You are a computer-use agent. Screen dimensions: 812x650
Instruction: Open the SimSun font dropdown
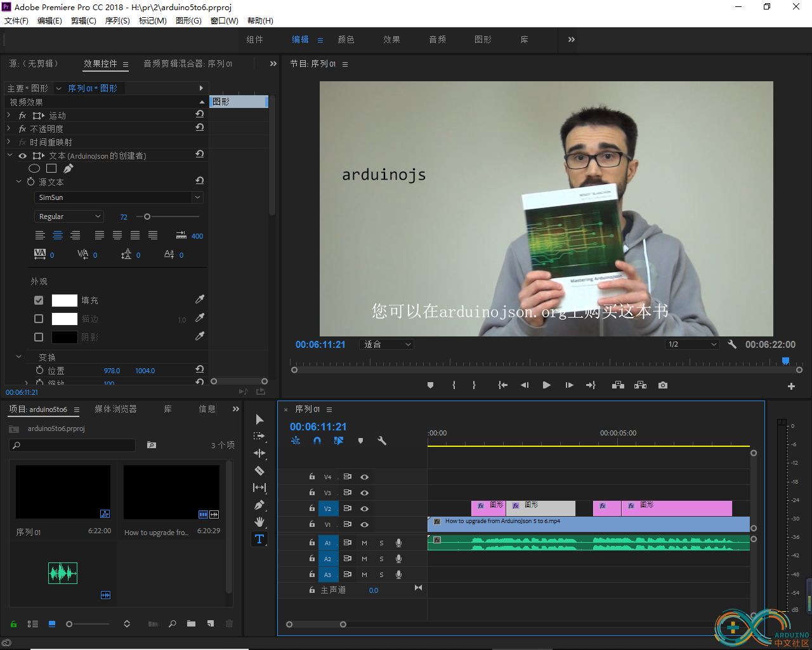point(119,197)
